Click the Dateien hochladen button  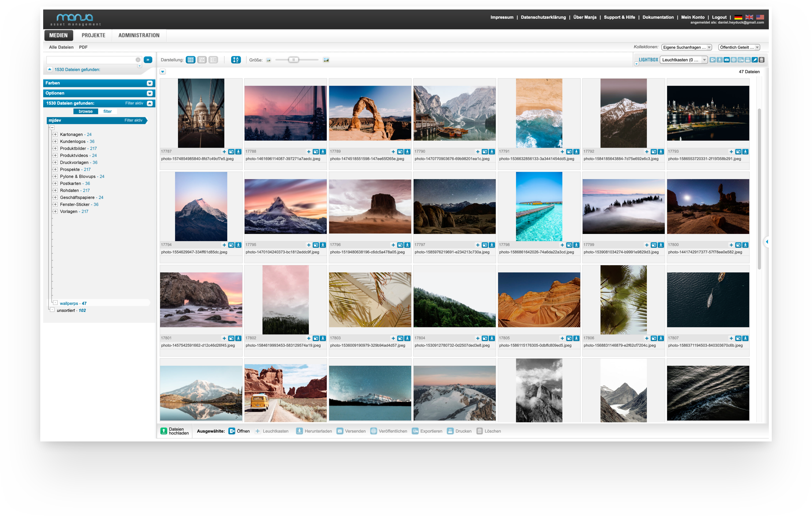[x=174, y=431]
